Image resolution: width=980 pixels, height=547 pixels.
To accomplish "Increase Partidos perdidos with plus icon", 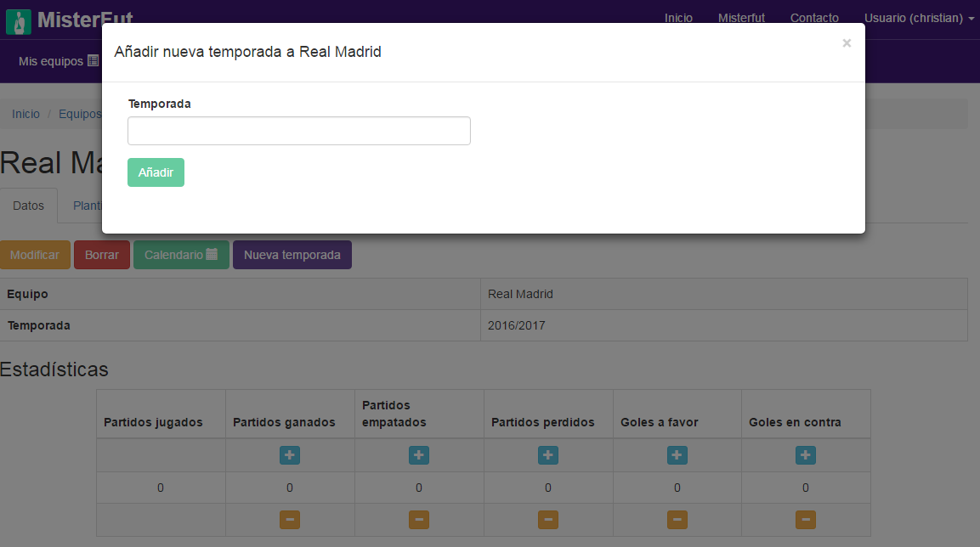I will (548, 455).
